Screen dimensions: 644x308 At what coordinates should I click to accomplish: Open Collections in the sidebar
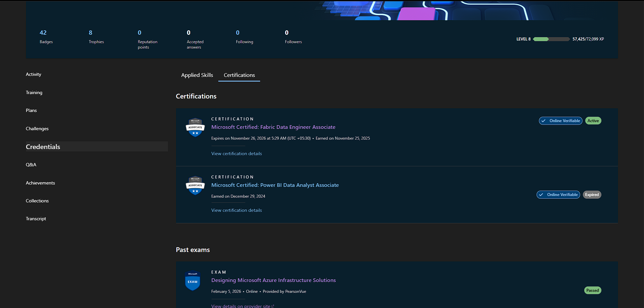click(x=37, y=201)
